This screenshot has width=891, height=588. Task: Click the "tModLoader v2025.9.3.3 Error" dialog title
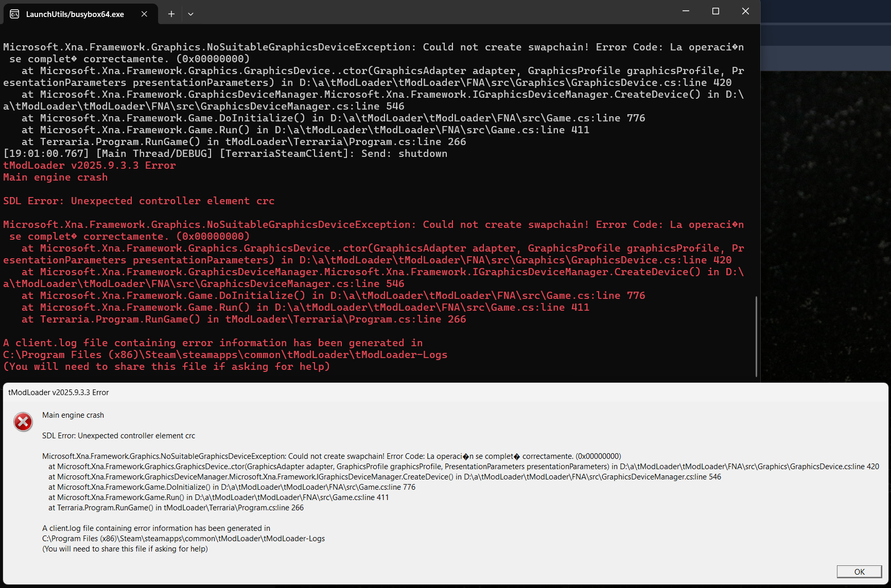(59, 393)
